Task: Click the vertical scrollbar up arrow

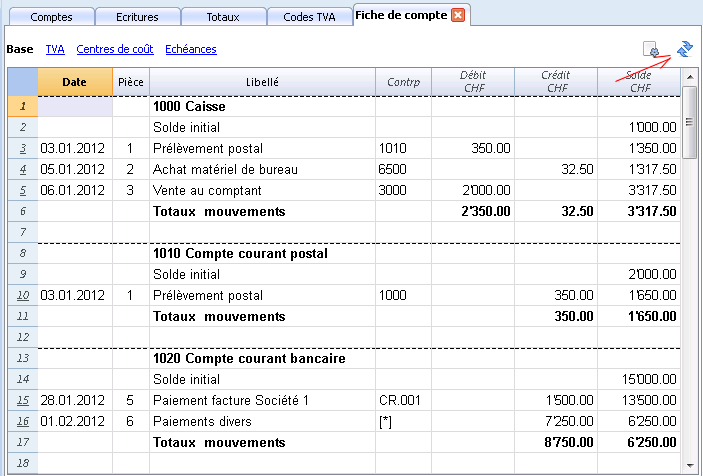Action: tap(690, 77)
